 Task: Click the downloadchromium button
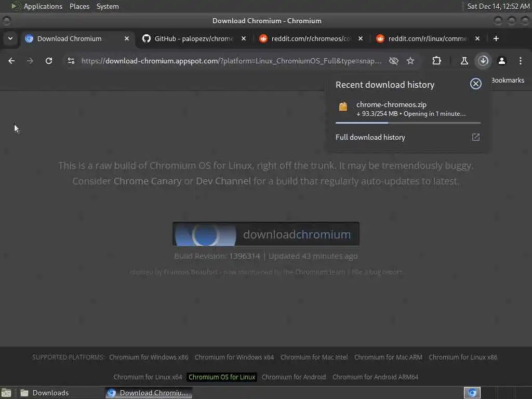point(265,234)
